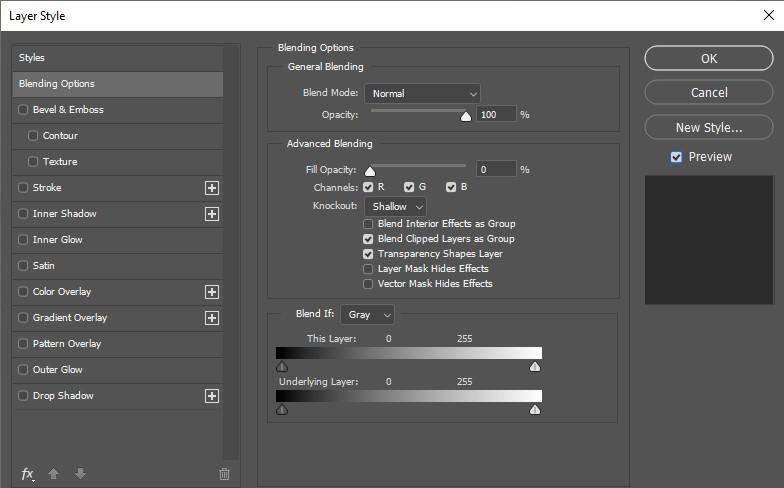This screenshot has width=784, height=488.
Task: Open Gradient Overlay settings panel
Action: (x=70, y=318)
